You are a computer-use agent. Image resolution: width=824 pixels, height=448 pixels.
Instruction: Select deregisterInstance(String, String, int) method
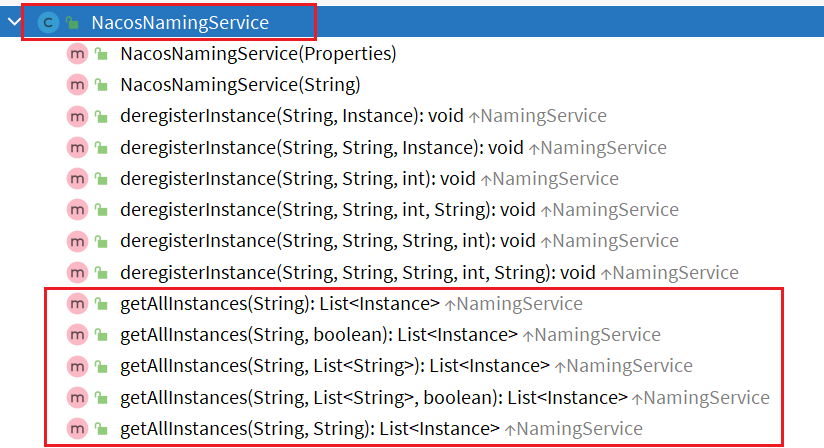click(x=279, y=179)
